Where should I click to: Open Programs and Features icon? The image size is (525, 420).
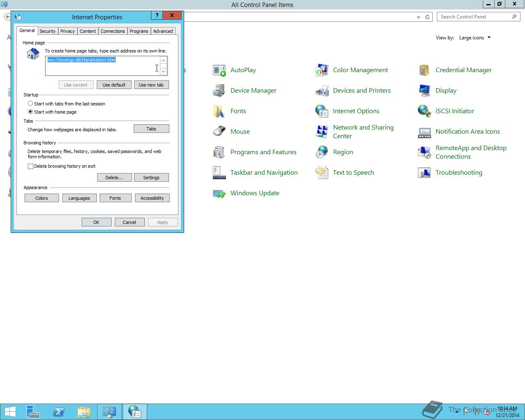click(x=219, y=152)
